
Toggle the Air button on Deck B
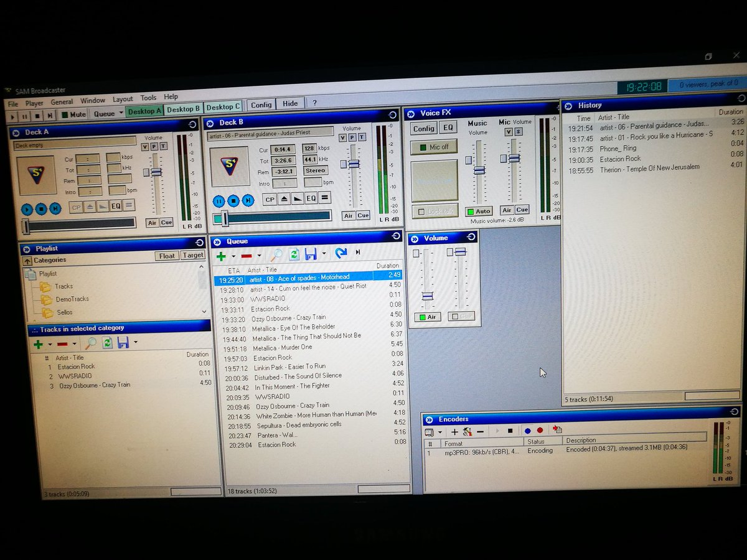point(348,215)
